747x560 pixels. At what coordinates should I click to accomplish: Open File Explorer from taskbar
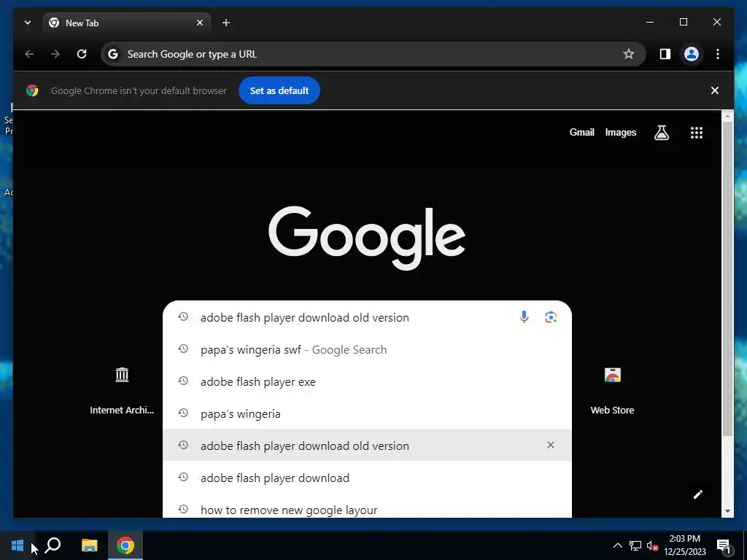tap(89, 545)
